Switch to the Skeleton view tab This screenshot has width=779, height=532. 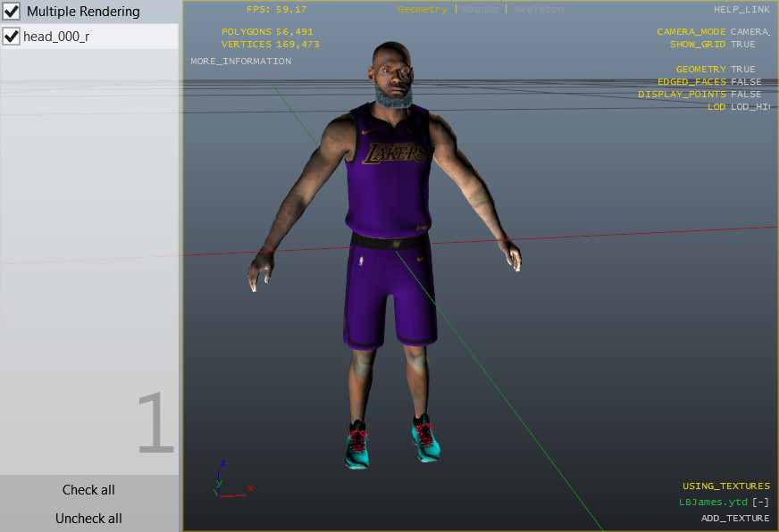(539, 10)
